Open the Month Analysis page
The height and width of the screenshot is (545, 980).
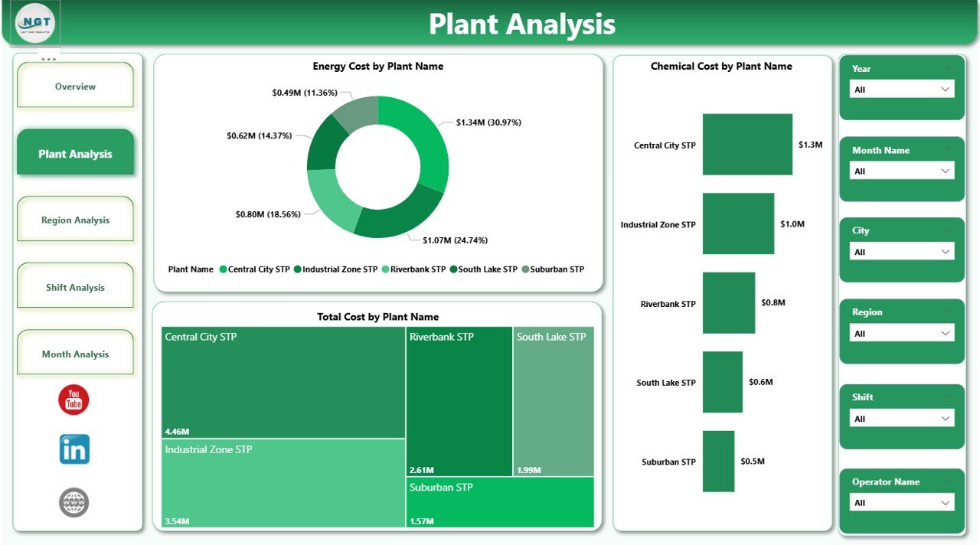[75, 353]
